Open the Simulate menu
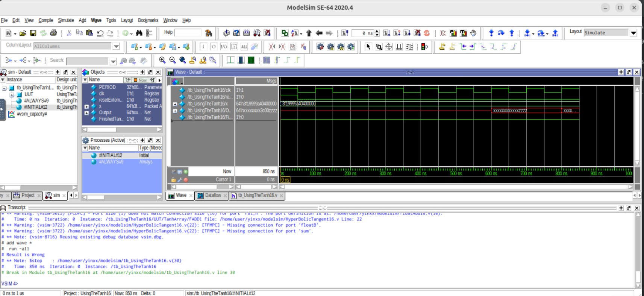 [66, 20]
